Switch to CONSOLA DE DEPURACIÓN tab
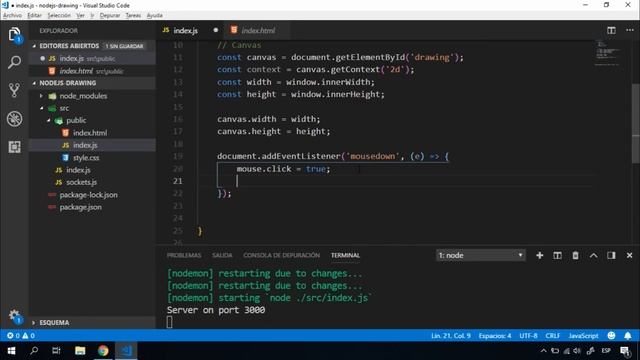 point(282,255)
